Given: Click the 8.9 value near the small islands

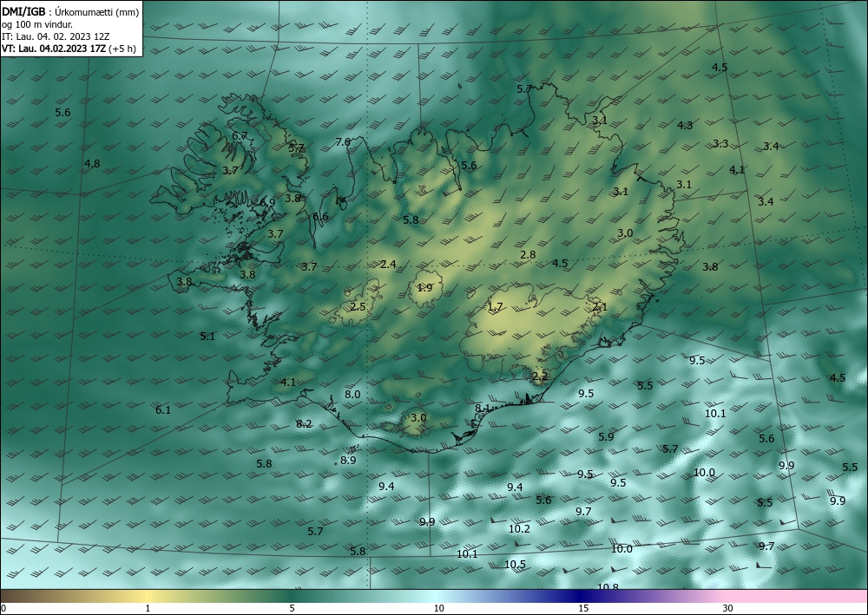Looking at the screenshot, I should click(348, 460).
